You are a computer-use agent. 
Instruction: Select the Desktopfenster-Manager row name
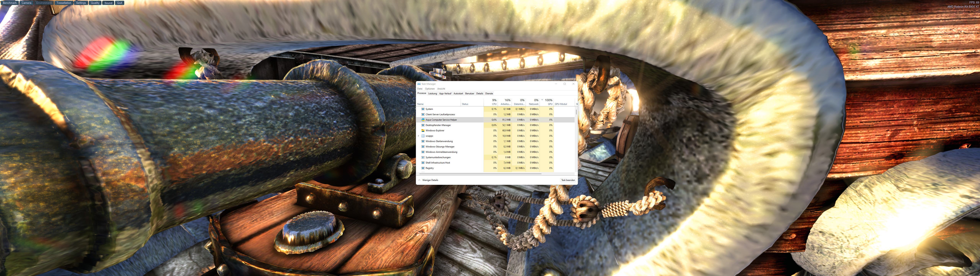(438, 125)
